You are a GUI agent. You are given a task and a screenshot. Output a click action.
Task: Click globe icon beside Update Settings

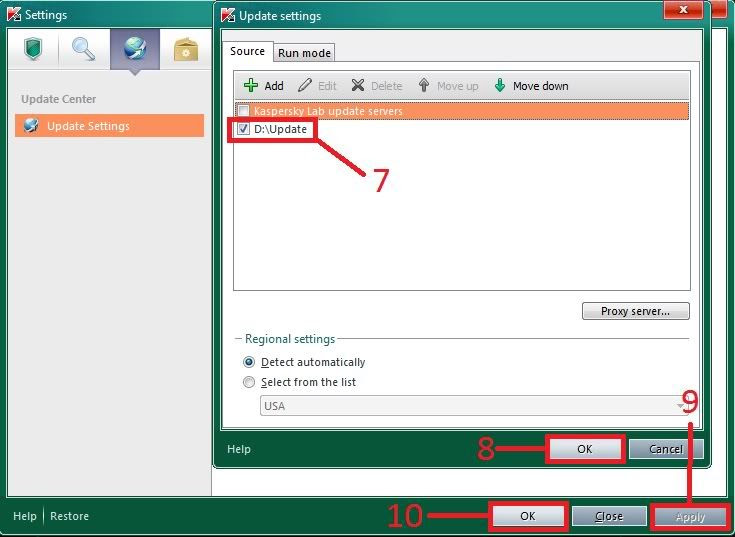[x=31, y=126]
